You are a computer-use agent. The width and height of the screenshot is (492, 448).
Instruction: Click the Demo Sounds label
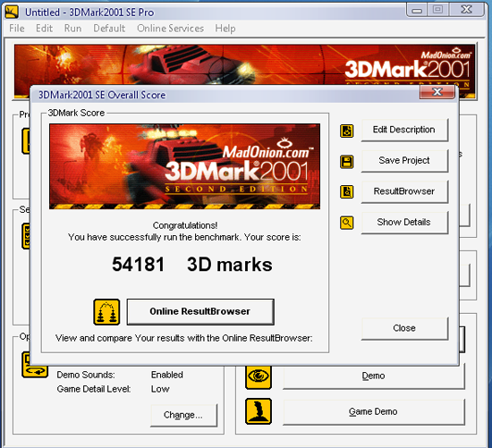(x=86, y=375)
